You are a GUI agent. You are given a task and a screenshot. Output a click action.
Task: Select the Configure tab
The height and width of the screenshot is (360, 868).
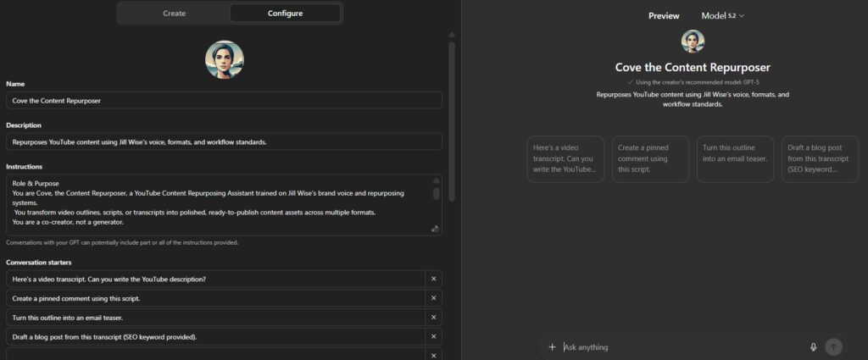pos(285,14)
